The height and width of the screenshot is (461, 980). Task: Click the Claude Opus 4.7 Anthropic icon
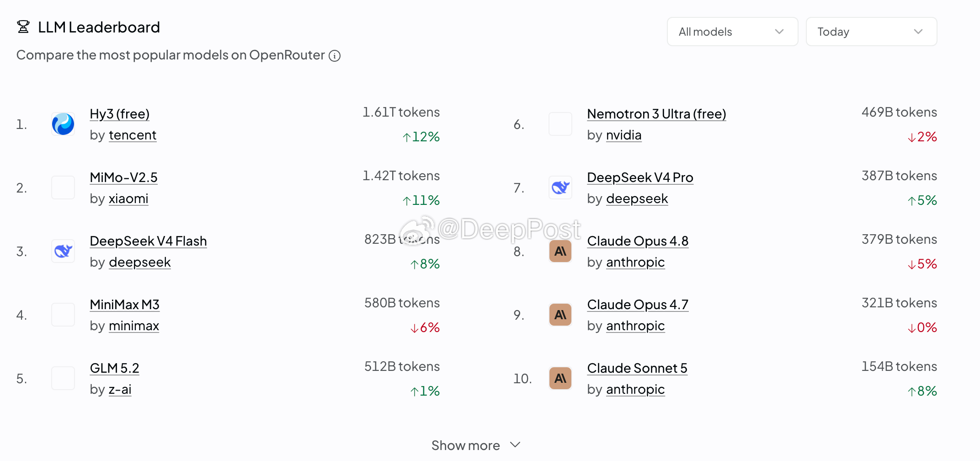click(x=560, y=315)
